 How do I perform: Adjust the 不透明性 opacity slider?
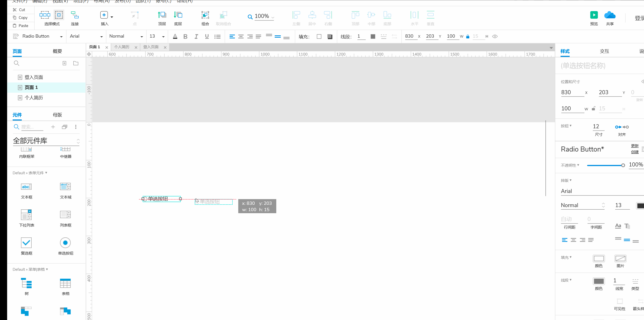(x=606, y=165)
